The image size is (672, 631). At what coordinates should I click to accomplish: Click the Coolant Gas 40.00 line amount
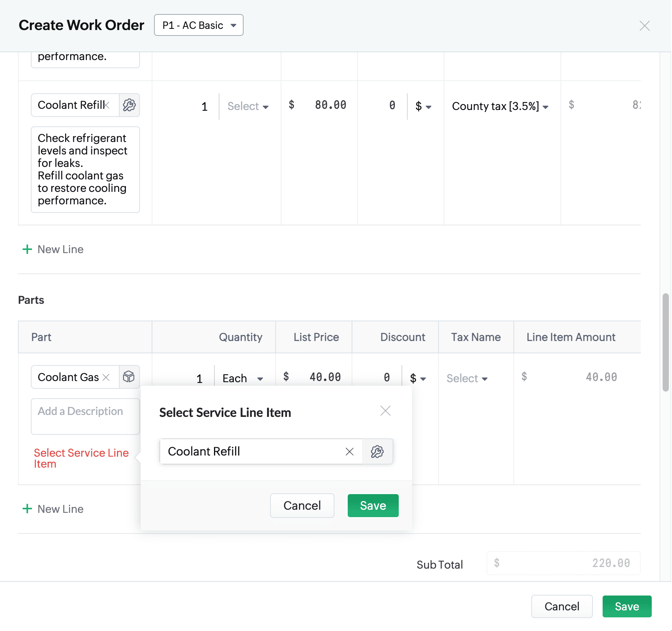tap(601, 377)
